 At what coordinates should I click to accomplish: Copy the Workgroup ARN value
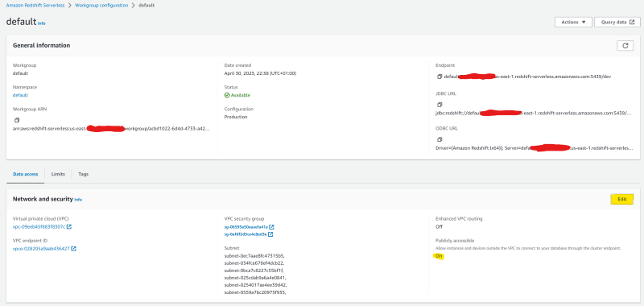click(17, 120)
